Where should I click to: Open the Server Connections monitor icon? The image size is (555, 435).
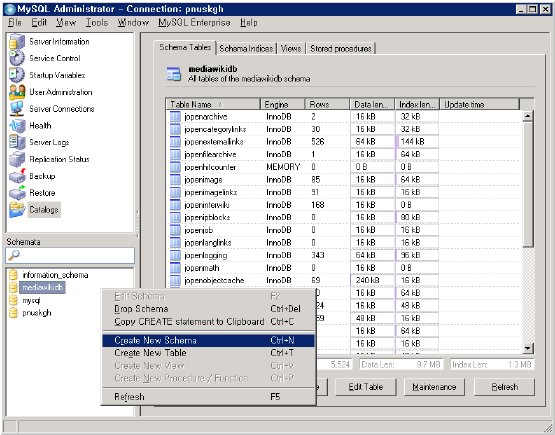(x=17, y=109)
